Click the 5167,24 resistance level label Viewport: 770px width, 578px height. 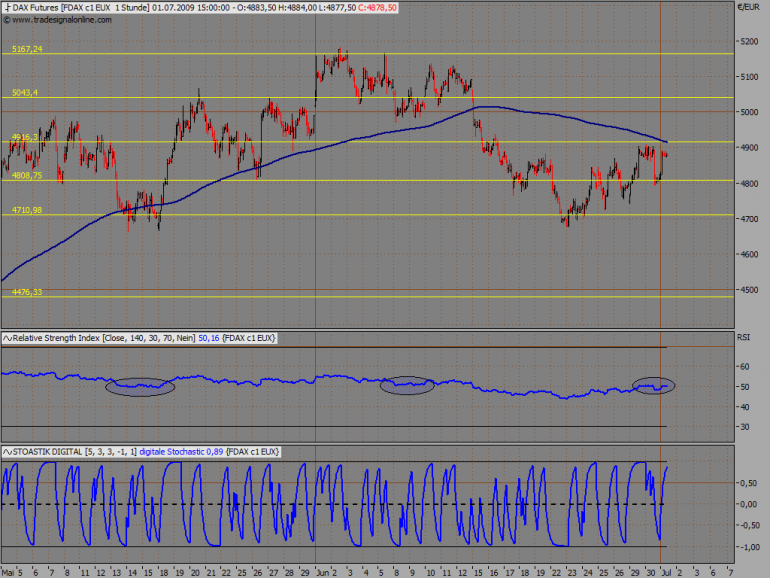click(28, 49)
